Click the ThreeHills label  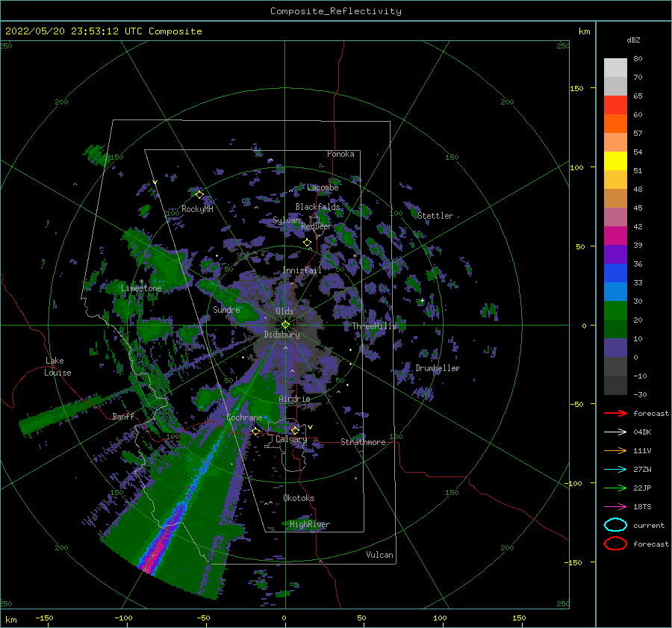coord(375,326)
